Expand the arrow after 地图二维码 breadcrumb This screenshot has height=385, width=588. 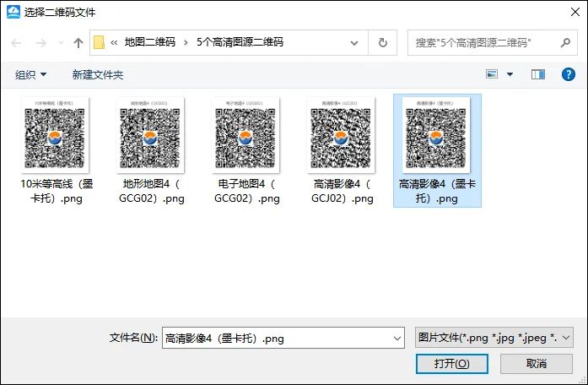pos(186,43)
